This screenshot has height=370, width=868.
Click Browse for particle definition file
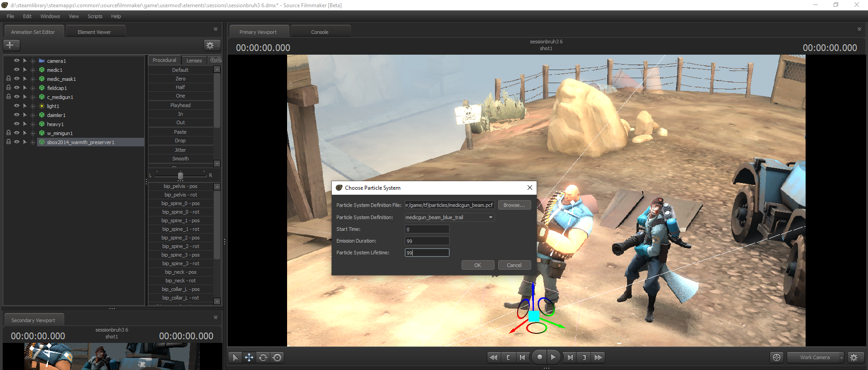tap(514, 205)
